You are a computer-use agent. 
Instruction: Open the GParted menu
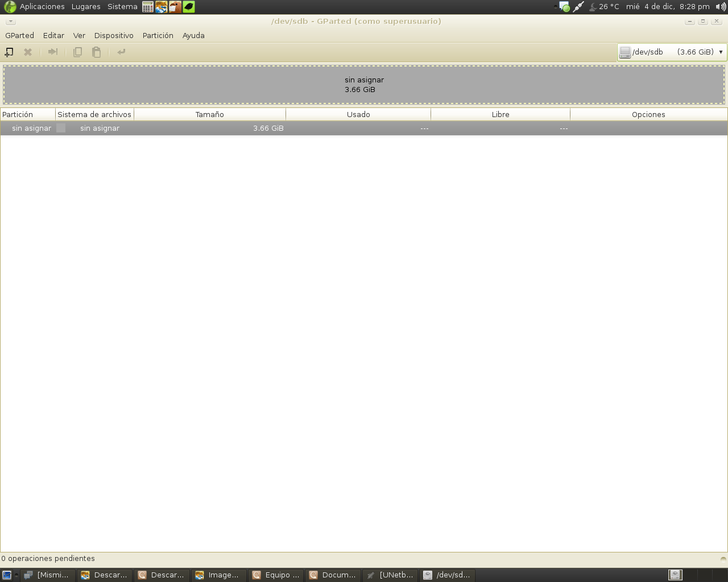coord(20,35)
